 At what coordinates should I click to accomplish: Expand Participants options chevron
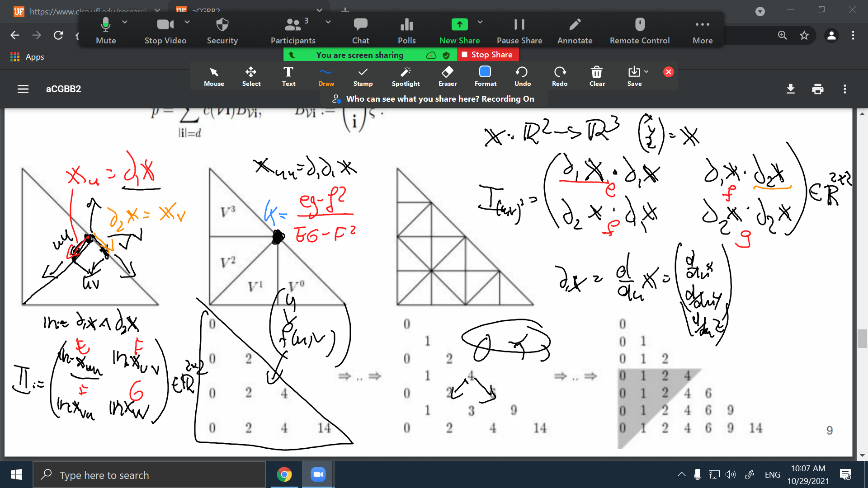click(328, 22)
